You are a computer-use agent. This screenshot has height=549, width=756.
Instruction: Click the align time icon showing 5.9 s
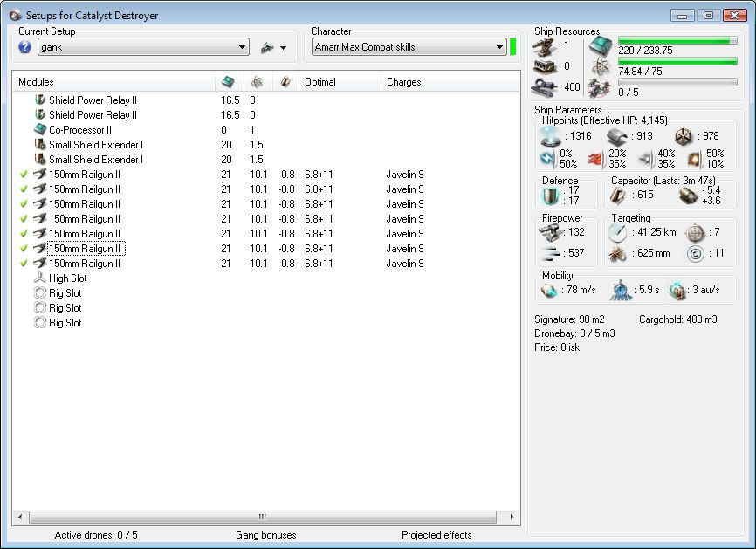[621, 290]
